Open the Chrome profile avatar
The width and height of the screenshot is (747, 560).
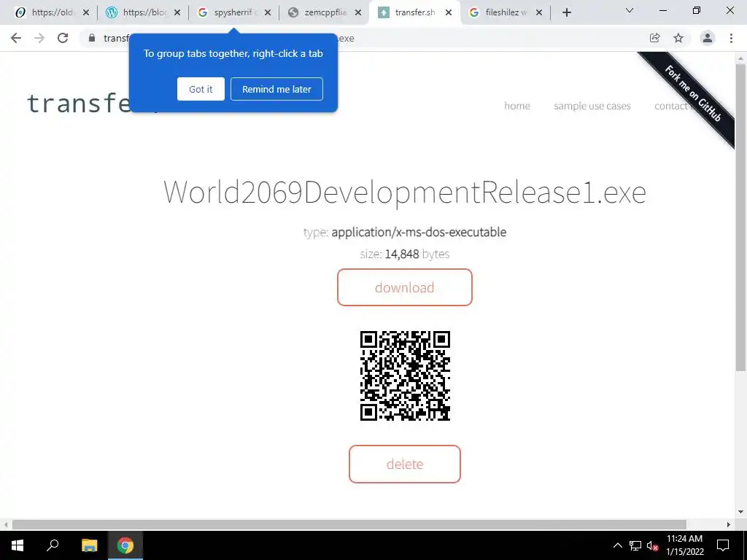(708, 38)
